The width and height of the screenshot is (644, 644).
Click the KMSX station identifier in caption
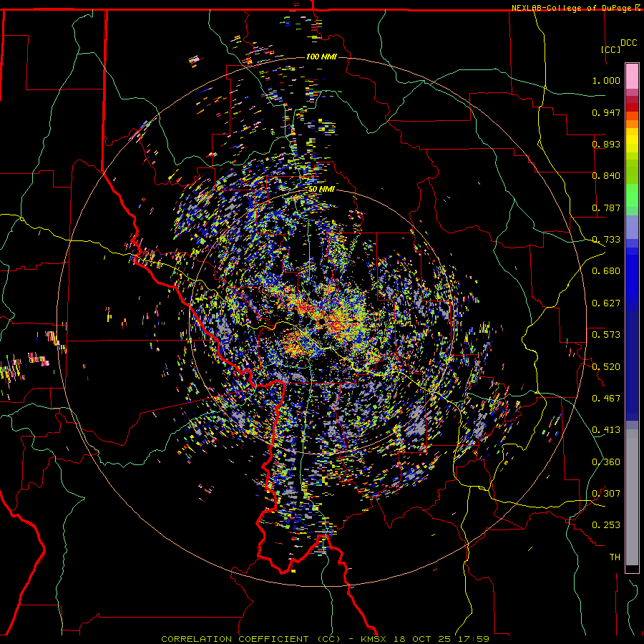click(x=374, y=639)
